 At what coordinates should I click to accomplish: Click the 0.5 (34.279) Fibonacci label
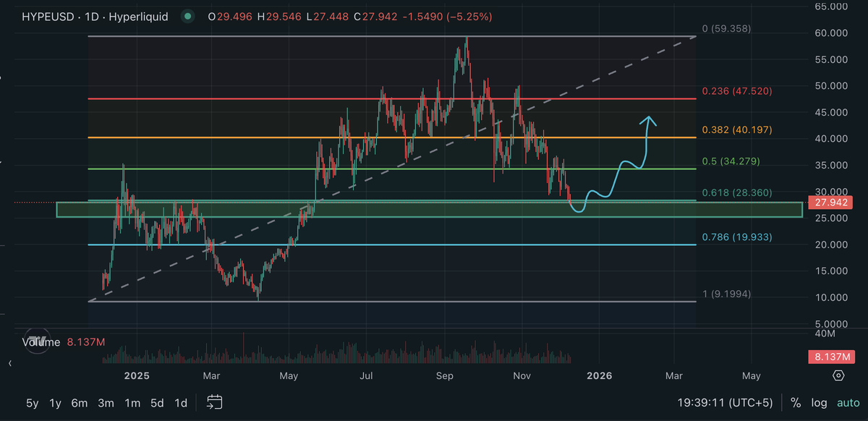click(731, 161)
